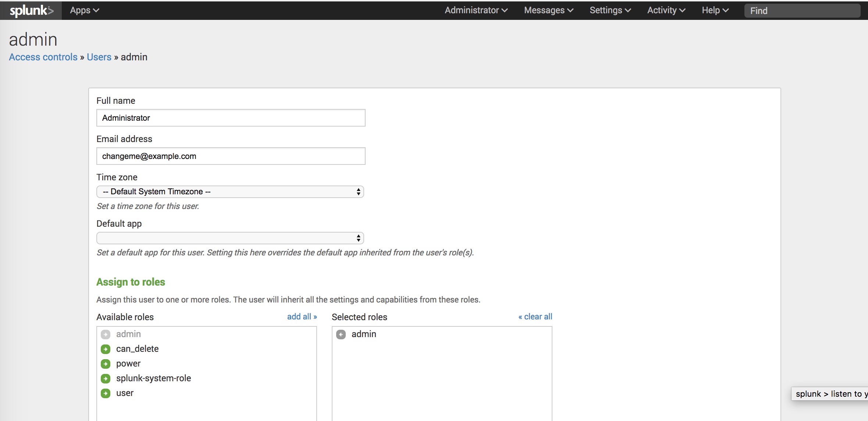The height and width of the screenshot is (421, 868).
Task: Select the splunk-system-role add icon
Action: 106,378
